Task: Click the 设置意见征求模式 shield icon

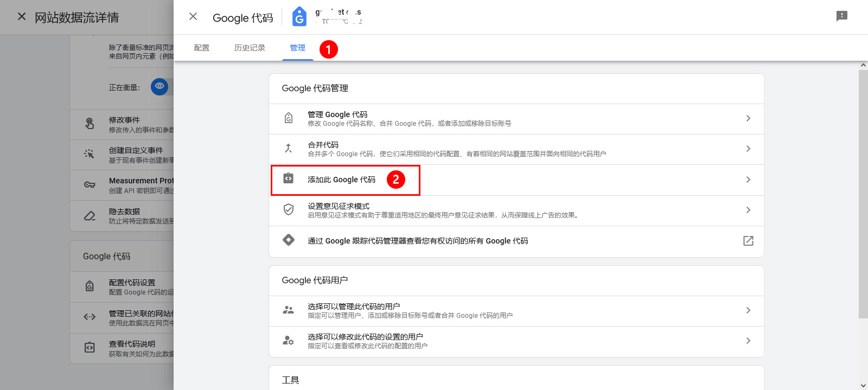Action: click(x=289, y=209)
